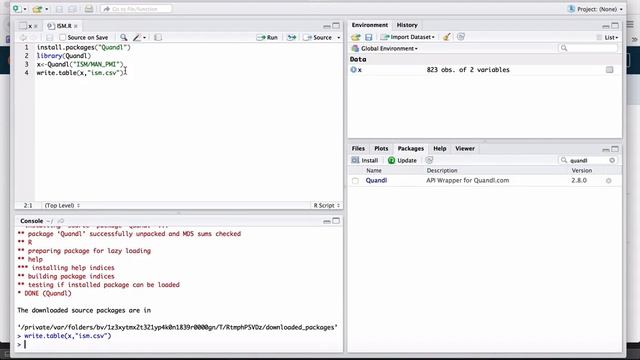Click the packages search field with quandl

[x=588, y=160]
